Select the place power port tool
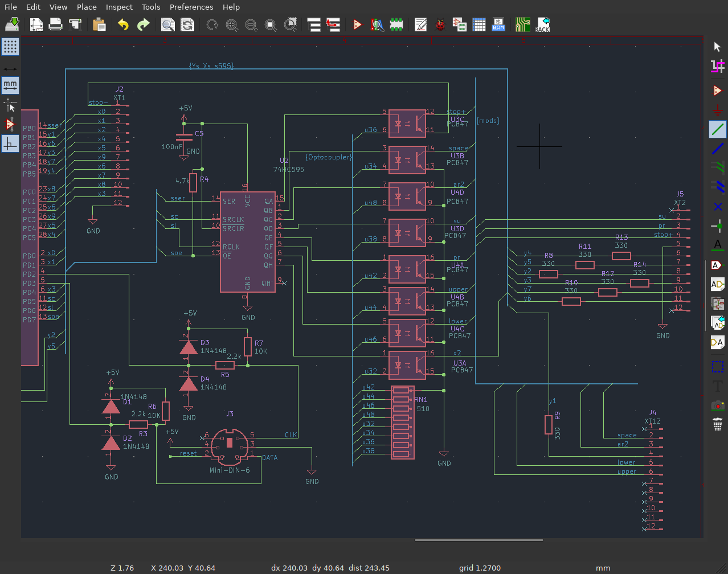728x574 pixels. click(717, 110)
